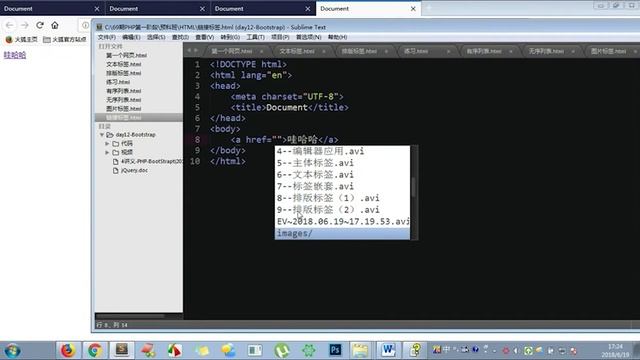The width and height of the screenshot is (640, 360).
Task: Collapse the day12-Bootstrap folder
Action: (x=102, y=135)
